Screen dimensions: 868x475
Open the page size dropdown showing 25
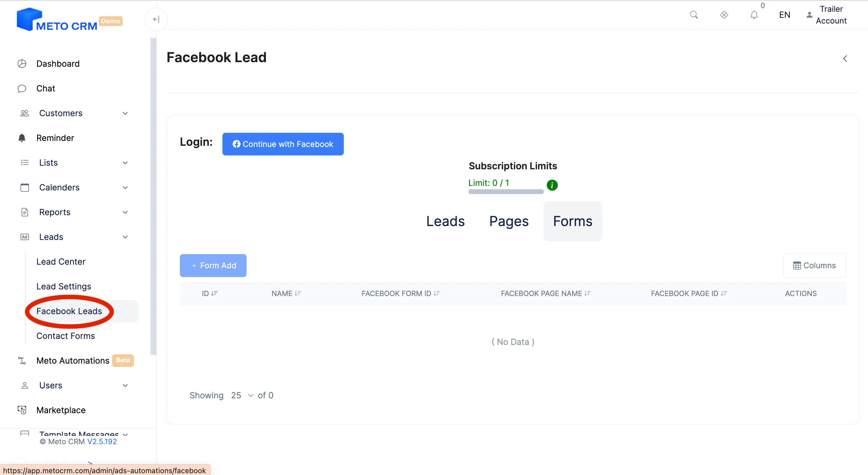(242, 396)
